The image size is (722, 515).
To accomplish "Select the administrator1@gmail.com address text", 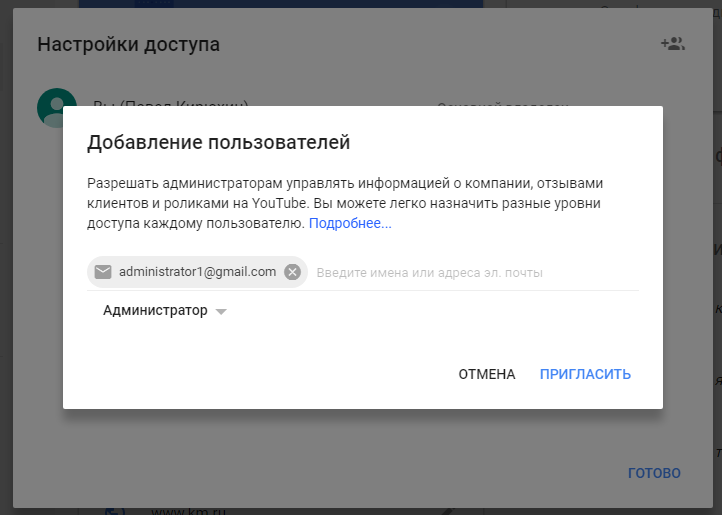I will (198, 272).
